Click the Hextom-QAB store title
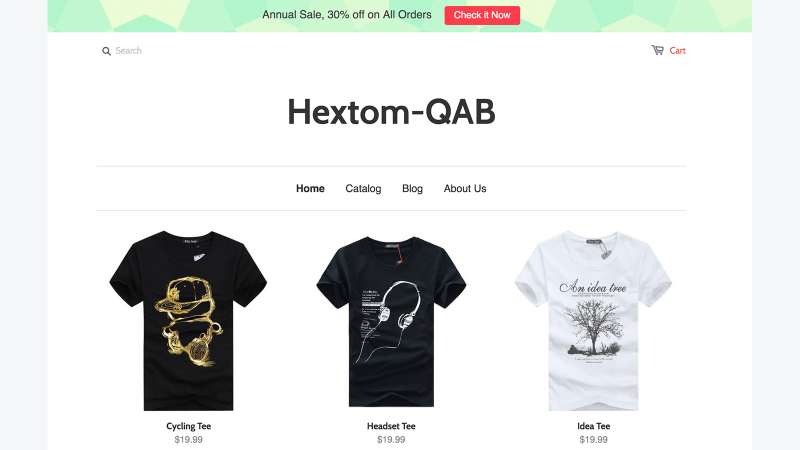 tap(391, 112)
